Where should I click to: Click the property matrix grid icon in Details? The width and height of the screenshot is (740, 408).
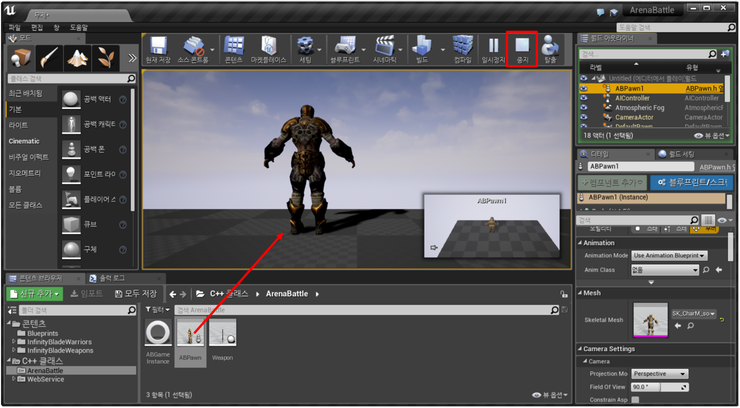707,220
